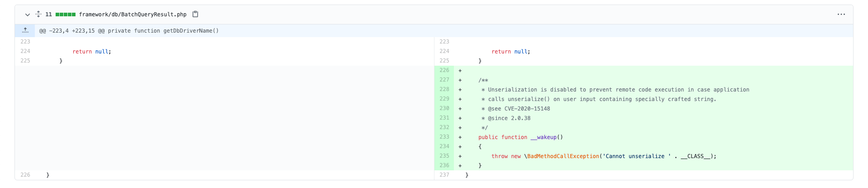Screen dimensions: 868x188
Task: Expand hidden lines above the hunk
Action: coord(25,31)
